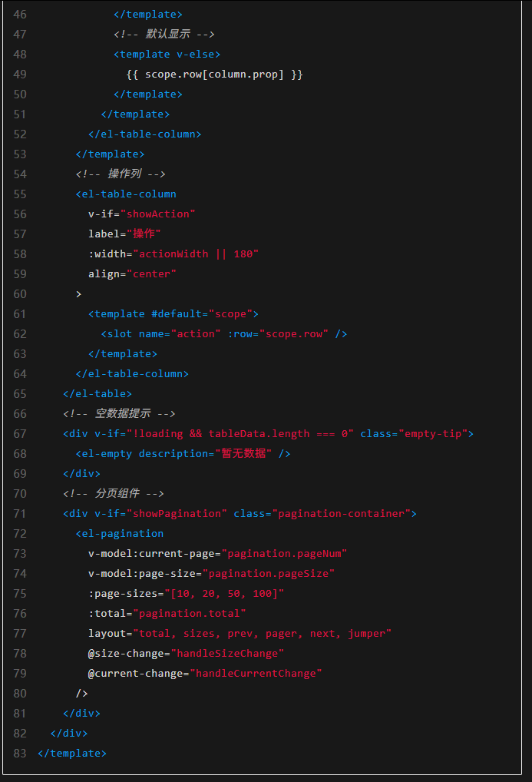This screenshot has height=782, width=532.
Task: Click the "actionWidth || 180" width value
Action: pyautogui.click(x=196, y=254)
